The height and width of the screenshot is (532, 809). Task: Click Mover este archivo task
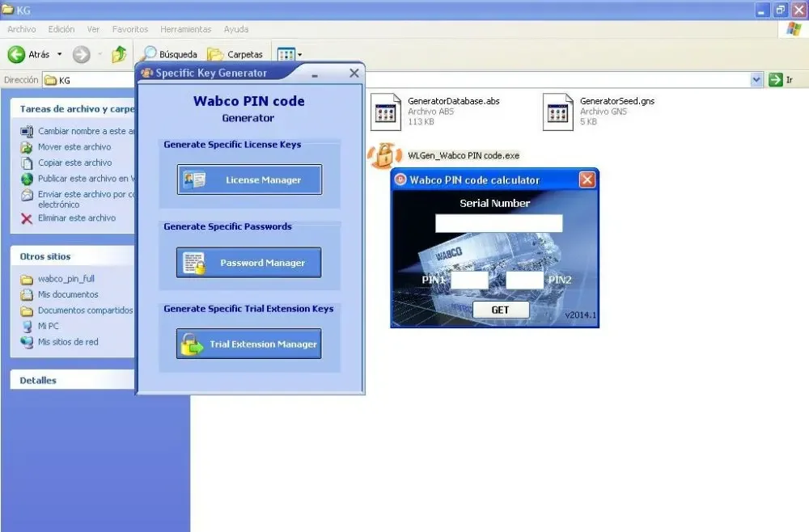74,147
